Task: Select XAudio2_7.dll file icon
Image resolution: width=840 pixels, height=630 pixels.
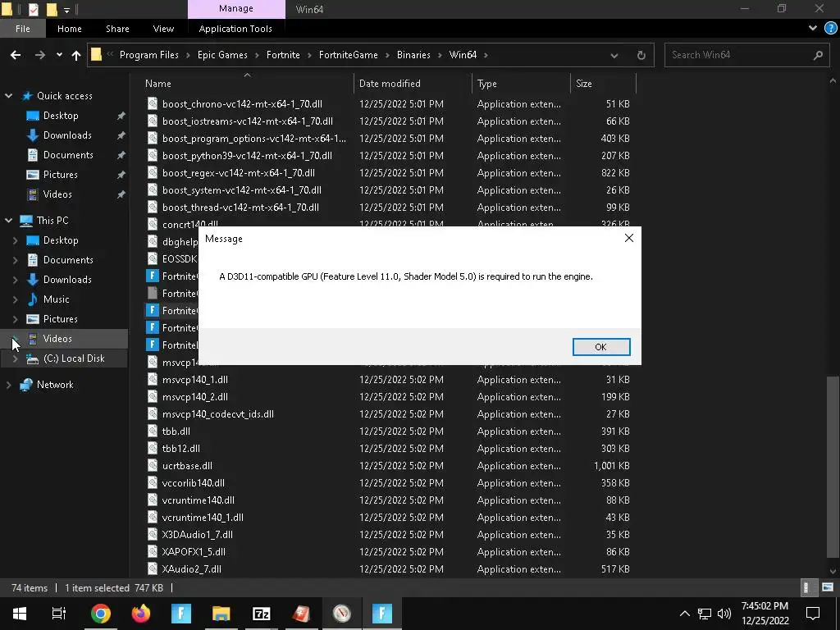Action: pos(153,569)
